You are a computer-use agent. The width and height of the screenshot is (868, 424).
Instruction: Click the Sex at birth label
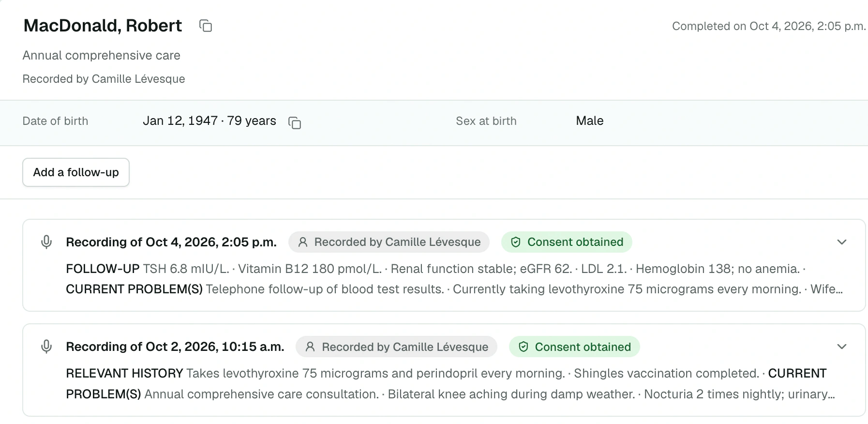[486, 121]
